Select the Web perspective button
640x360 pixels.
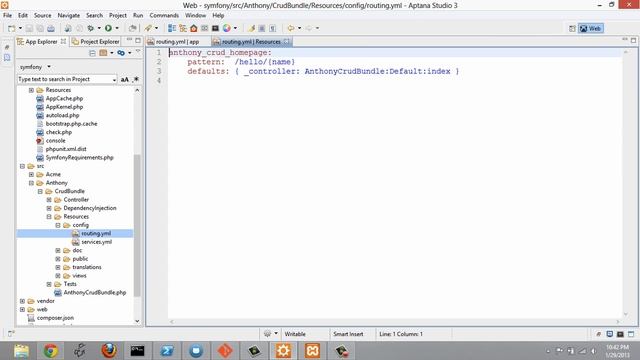591,28
